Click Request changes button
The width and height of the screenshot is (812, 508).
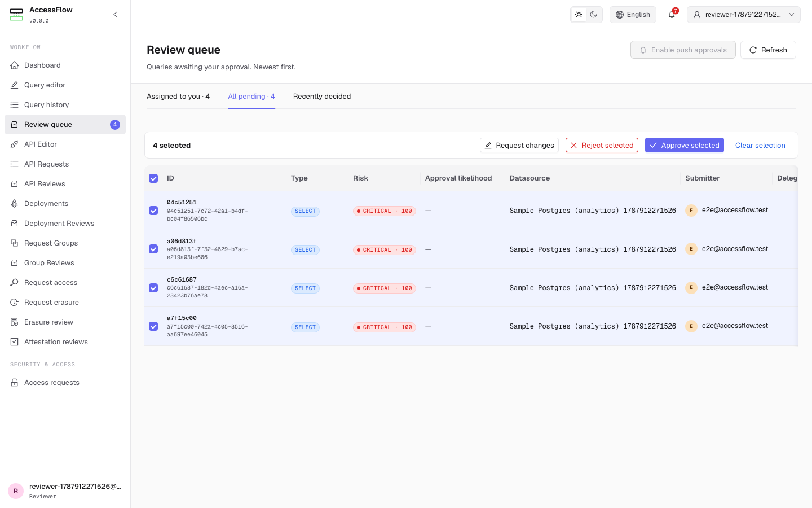tap(519, 145)
